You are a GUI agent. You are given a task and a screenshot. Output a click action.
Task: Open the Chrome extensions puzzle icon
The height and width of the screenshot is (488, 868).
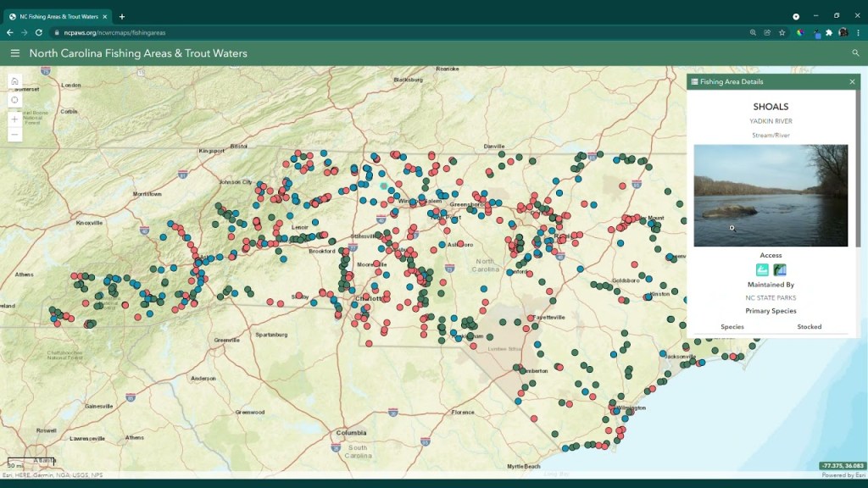pyautogui.click(x=829, y=33)
